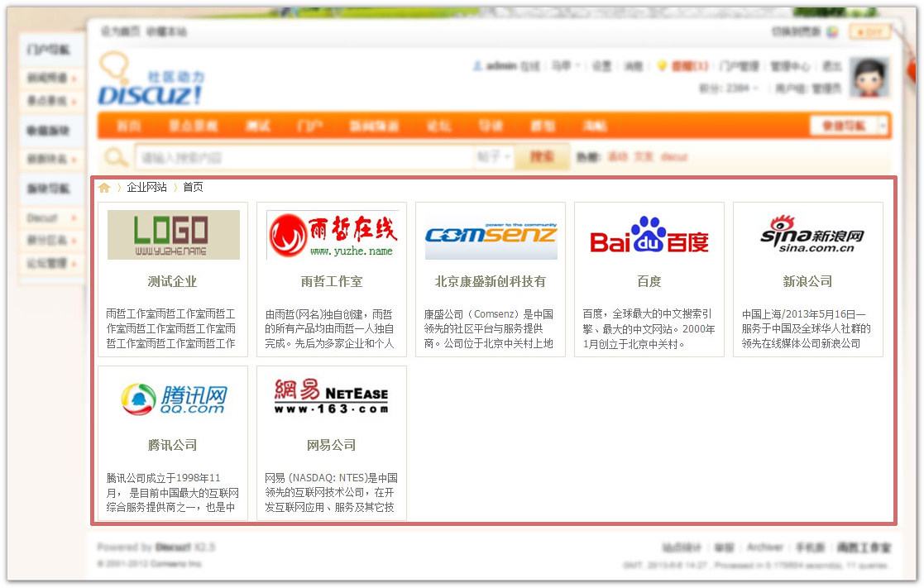Click the LOGO www.yuzhe.name image
The image size is (924, 588).
point(173,235)
